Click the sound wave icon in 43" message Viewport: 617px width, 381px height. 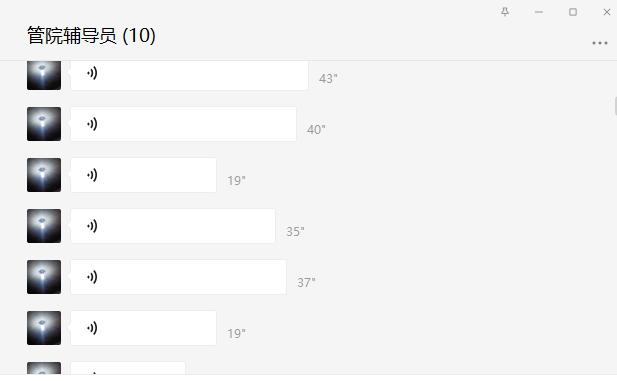click(92, 73)
